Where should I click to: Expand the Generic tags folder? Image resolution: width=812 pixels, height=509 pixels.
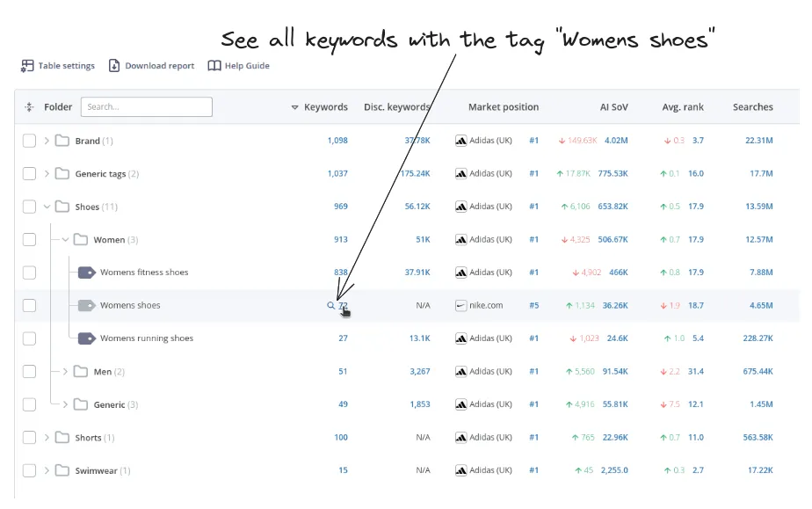pyautogui.click(x=47, y=174)
